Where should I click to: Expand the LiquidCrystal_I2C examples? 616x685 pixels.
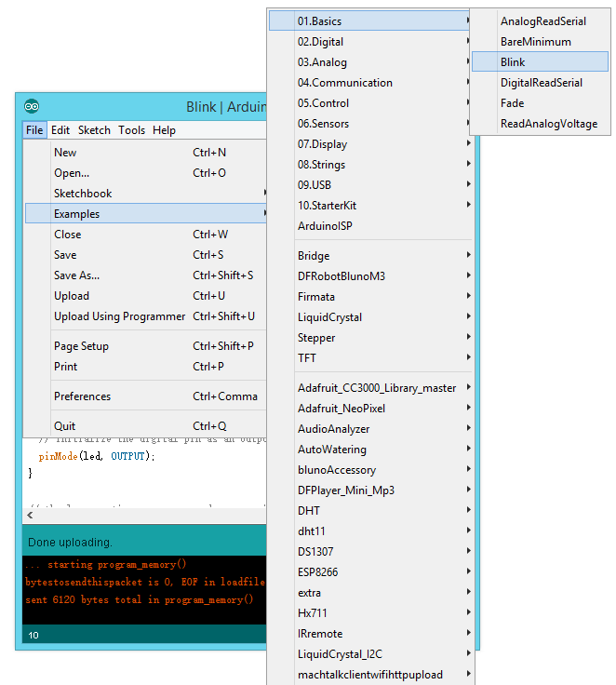(x=370, y=654)
